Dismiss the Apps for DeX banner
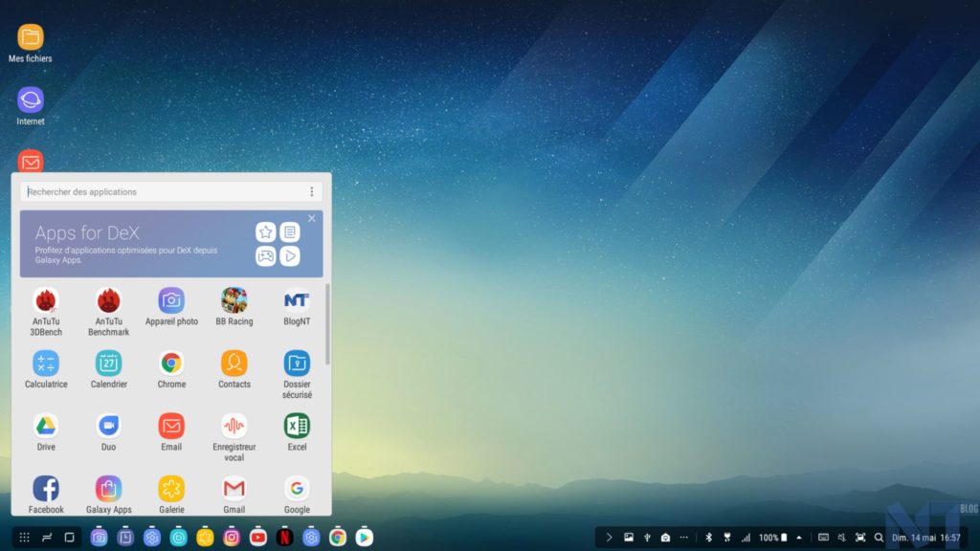 pyautogui.click(x=311, y=218)
